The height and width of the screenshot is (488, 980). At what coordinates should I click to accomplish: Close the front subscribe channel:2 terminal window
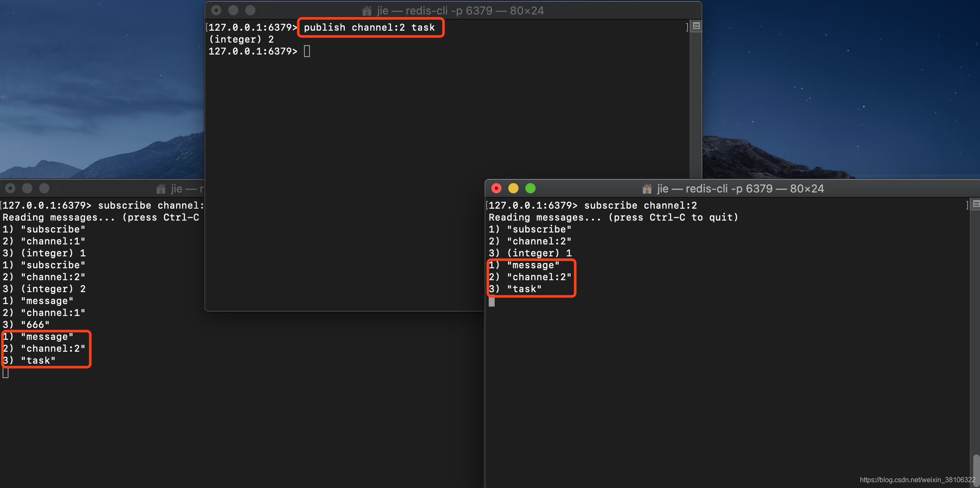click(x=496, y=188)
